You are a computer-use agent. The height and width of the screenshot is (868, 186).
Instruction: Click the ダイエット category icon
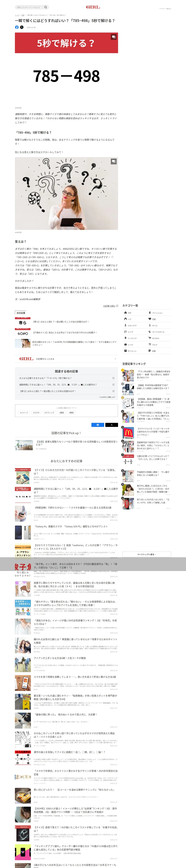pyautogui.click(x=126, y=351)
